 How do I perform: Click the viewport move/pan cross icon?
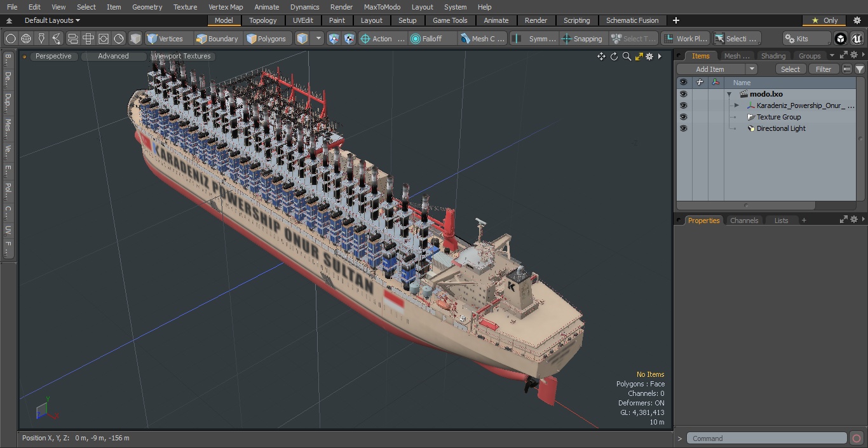(x=601, y=57)
